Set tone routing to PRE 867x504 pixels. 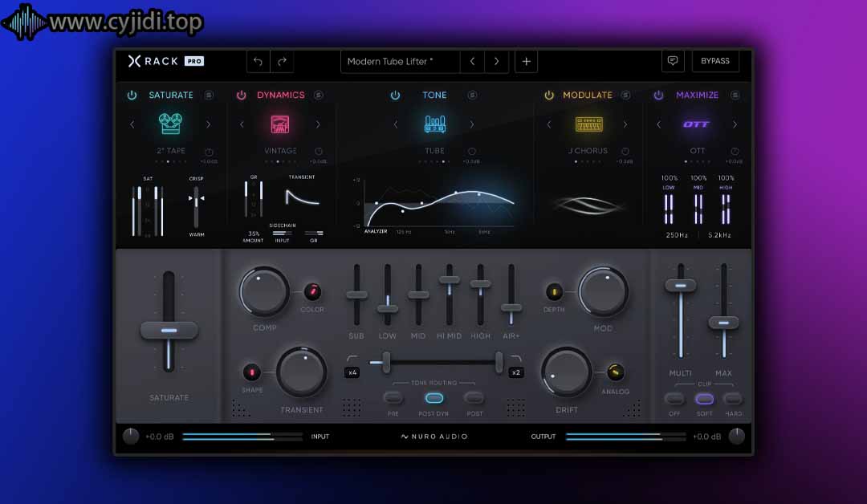(x=393, y=397)
